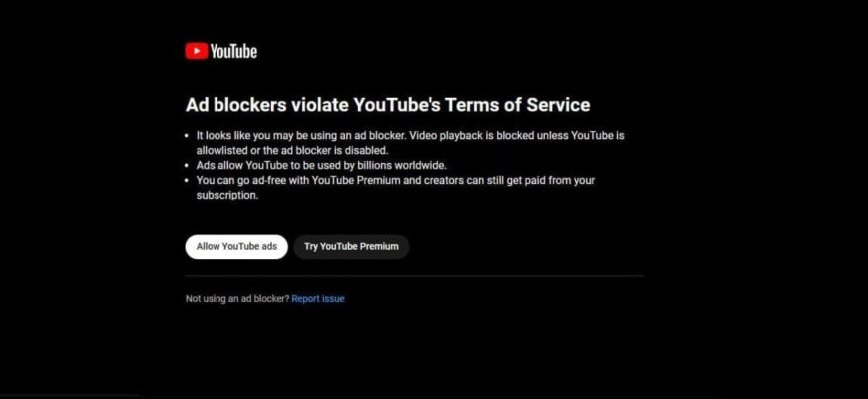Click the "Not using an ad blocker?" text
The height and width of the screenshot is (399, 868).
(237, 299)
